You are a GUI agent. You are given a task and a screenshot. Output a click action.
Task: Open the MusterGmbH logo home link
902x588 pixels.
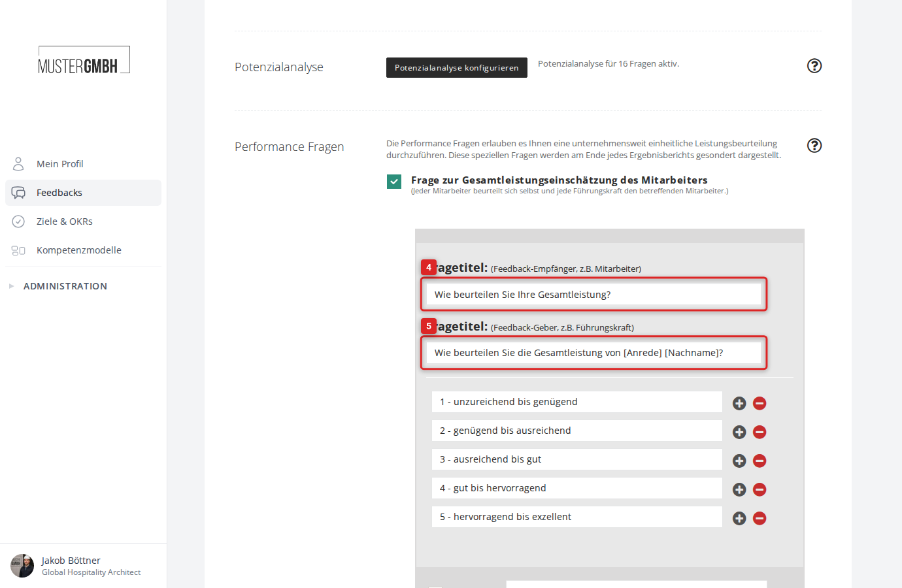tap(84, 60)
